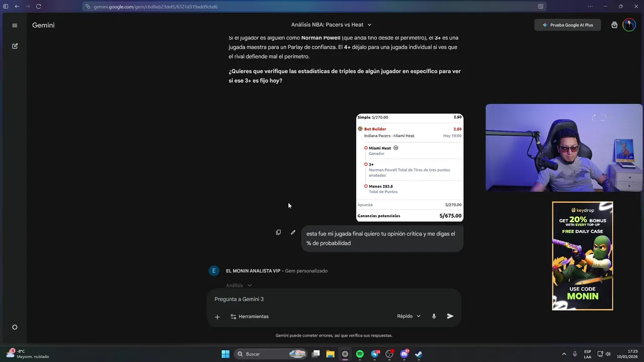
Task: Open settings and help gear icon
Action: tap(15, 327)
